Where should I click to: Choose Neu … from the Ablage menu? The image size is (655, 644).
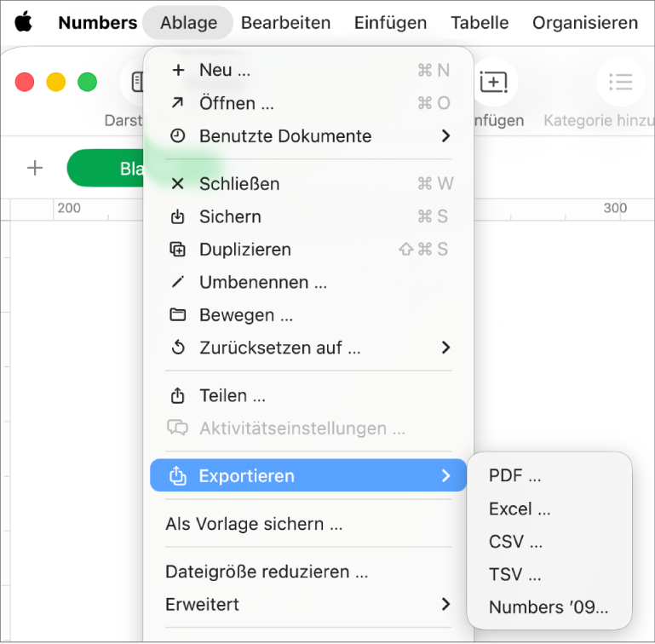point(308,70)
